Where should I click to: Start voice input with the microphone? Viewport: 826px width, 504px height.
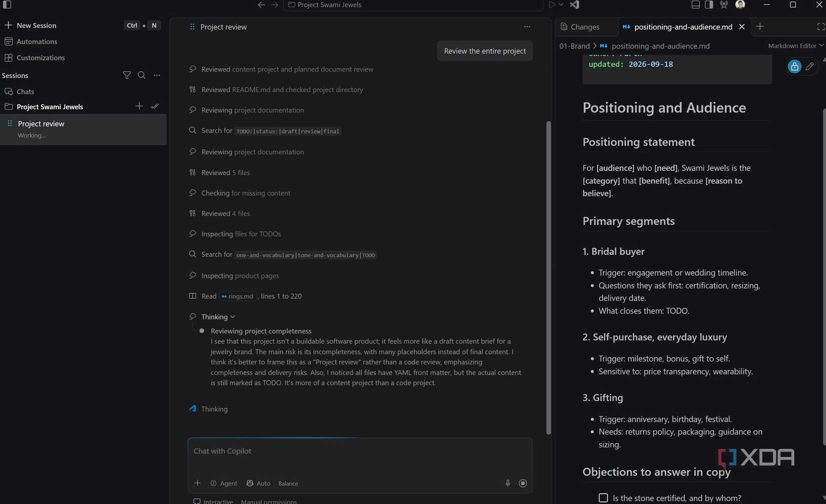508,483
